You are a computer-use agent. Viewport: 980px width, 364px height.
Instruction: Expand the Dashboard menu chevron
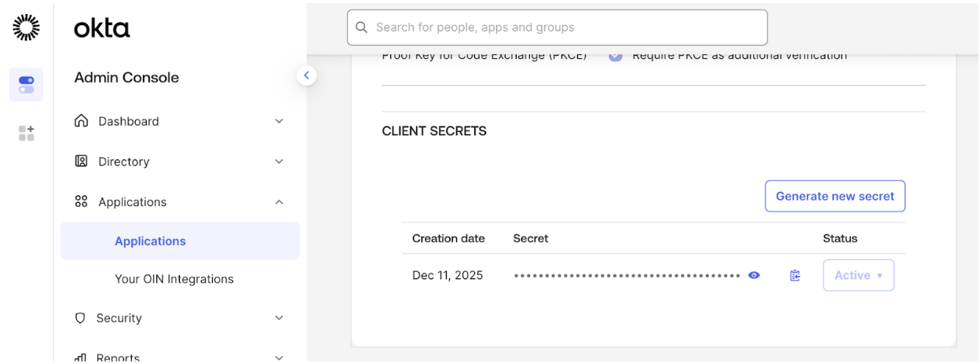click(279, 121)
